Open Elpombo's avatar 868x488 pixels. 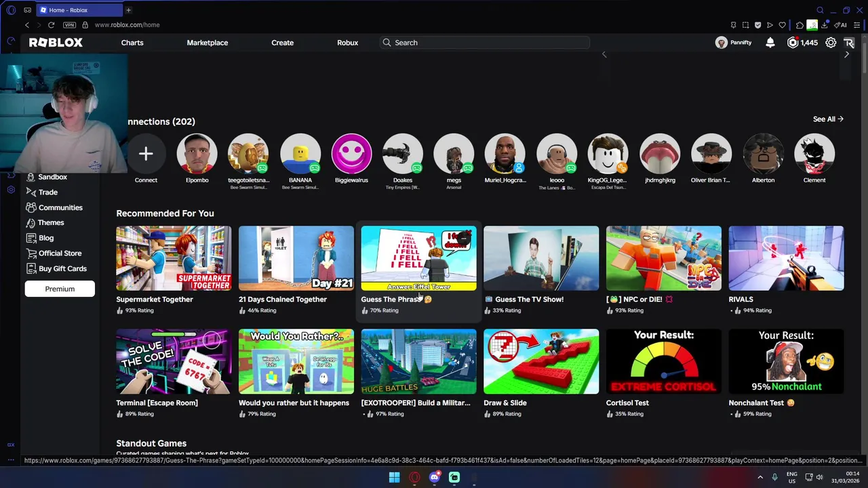[x=197, y=154]
